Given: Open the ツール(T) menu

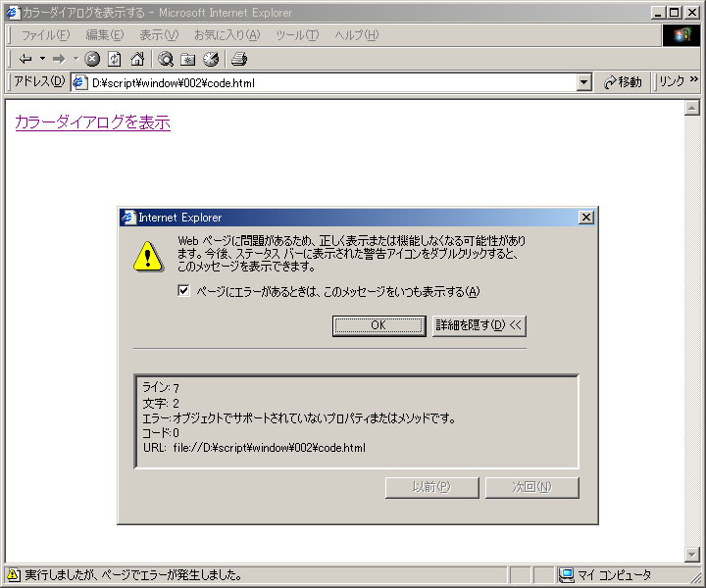Looking at the screenshot, I should [297, 35].
